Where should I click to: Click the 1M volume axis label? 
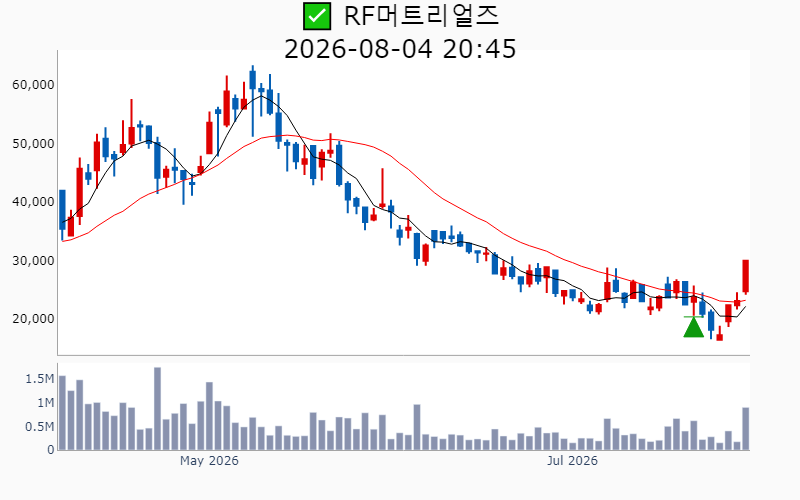[45, 403]
